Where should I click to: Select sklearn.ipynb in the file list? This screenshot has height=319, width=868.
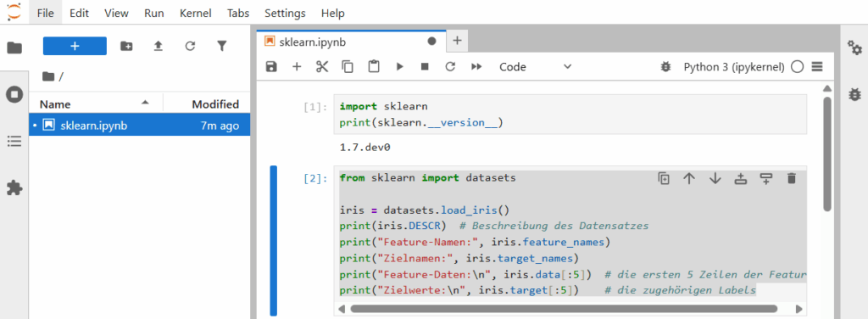[140, 126]
